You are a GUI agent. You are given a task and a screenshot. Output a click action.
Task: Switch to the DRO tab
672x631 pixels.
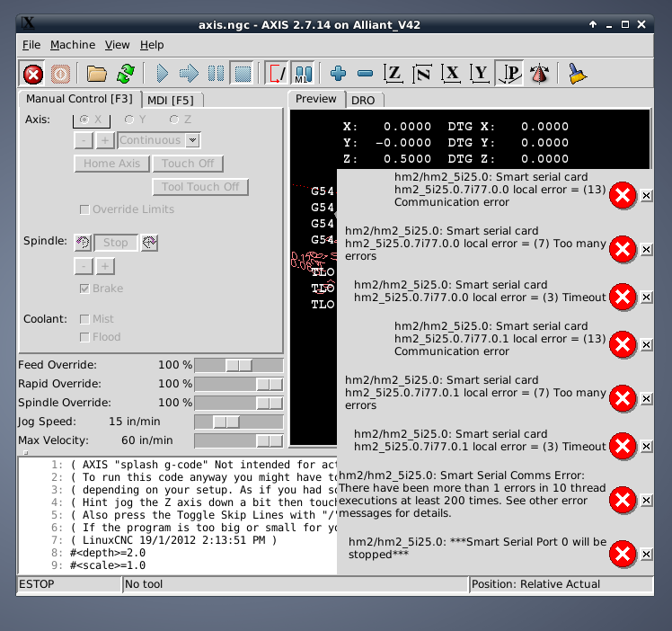click(x=364, y=101)
